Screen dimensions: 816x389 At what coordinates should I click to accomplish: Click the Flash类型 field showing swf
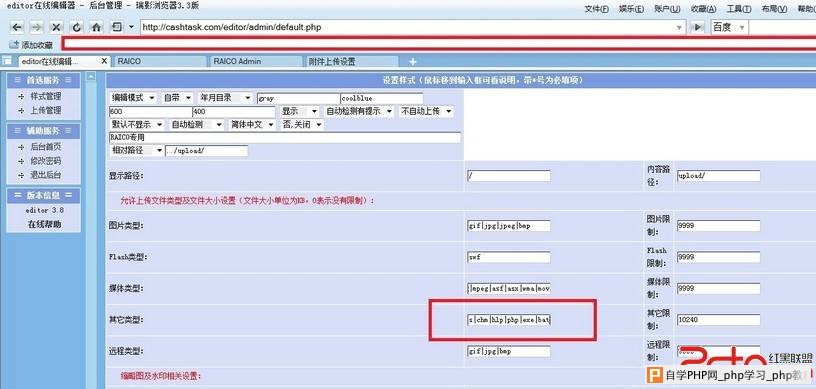tap(508, 257)
